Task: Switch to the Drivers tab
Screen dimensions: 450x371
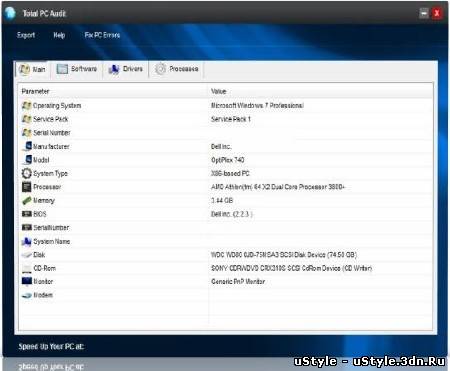Action: (x=126, y=69)
